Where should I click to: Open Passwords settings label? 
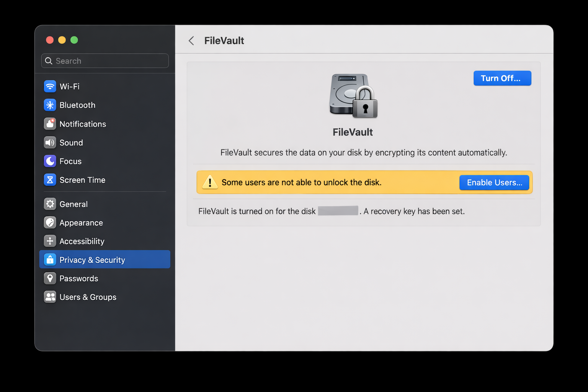point(79,278)
